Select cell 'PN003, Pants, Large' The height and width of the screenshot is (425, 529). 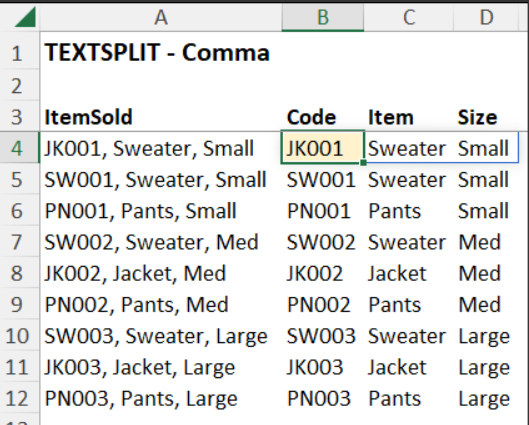point(161,398)
